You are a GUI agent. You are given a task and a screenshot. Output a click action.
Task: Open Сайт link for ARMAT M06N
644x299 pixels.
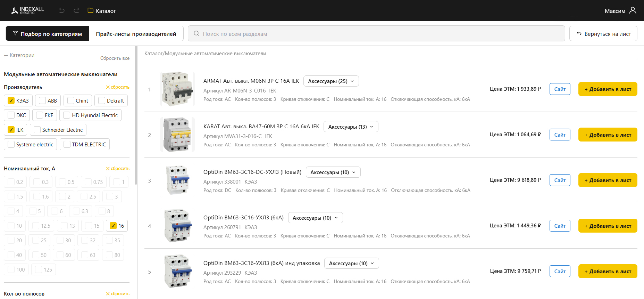[560, 89]
